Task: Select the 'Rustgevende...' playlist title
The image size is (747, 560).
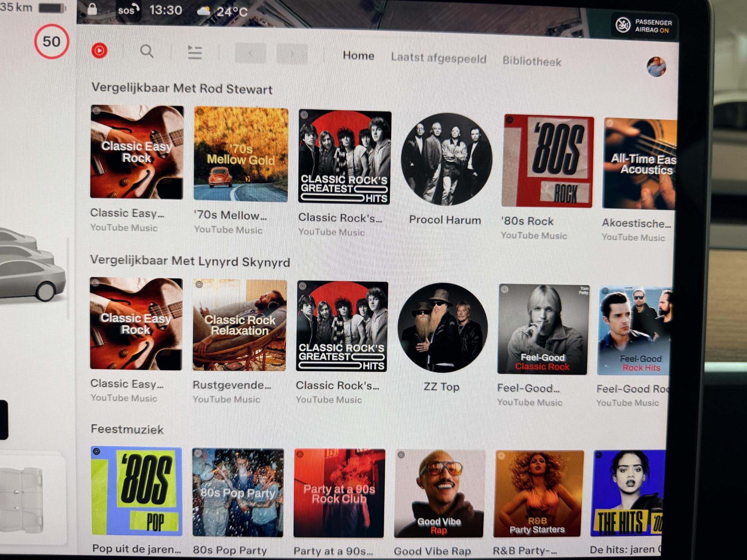Action: 232,385
